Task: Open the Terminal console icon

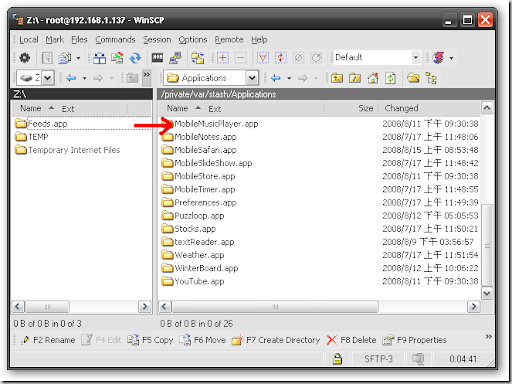Action: [x=157, y=58]
